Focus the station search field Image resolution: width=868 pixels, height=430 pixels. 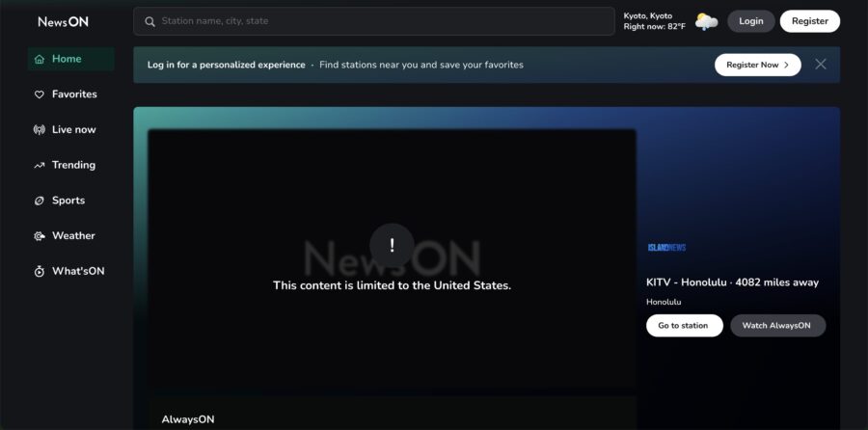point(373,21)
